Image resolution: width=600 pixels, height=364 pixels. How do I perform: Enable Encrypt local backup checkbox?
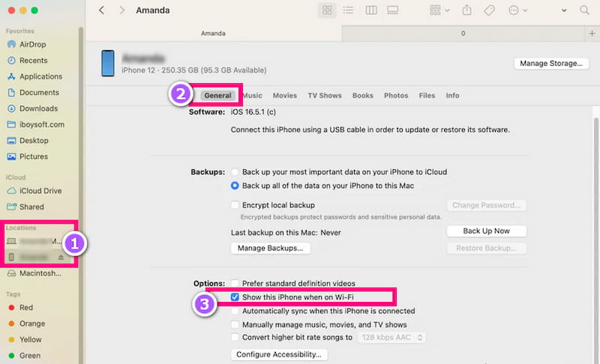pos(235,205)
